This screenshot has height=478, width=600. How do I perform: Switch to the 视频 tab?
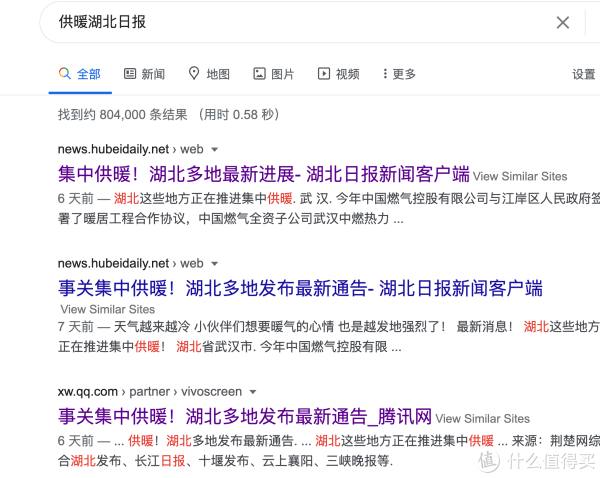tap(347, 74)
